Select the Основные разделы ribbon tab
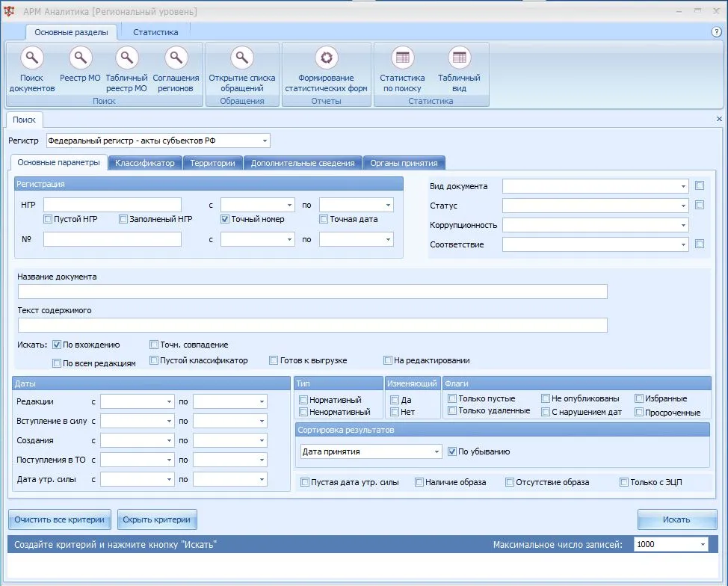 point(71,32)
